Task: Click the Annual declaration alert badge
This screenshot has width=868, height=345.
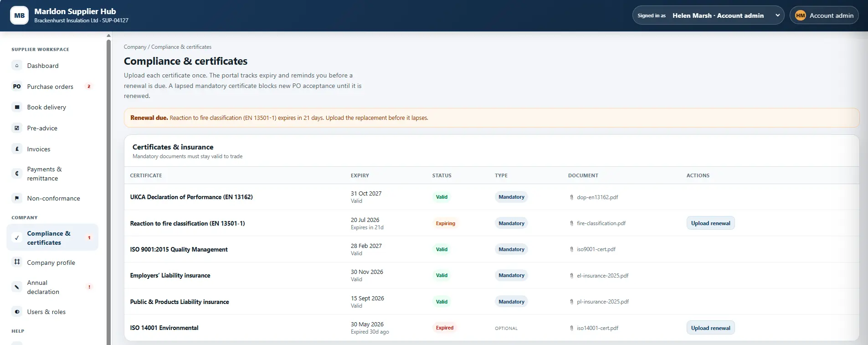Action: (89, 287)
